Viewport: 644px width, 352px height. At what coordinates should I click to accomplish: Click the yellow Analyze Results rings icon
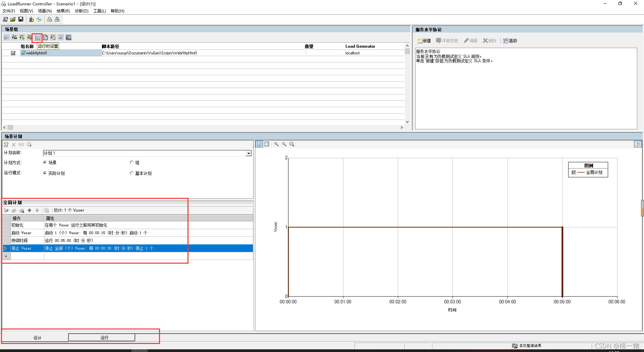click(x=49, y=19)
